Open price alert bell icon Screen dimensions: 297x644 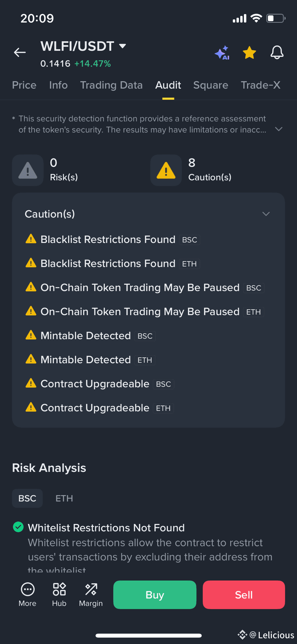(x=277, y=52)
